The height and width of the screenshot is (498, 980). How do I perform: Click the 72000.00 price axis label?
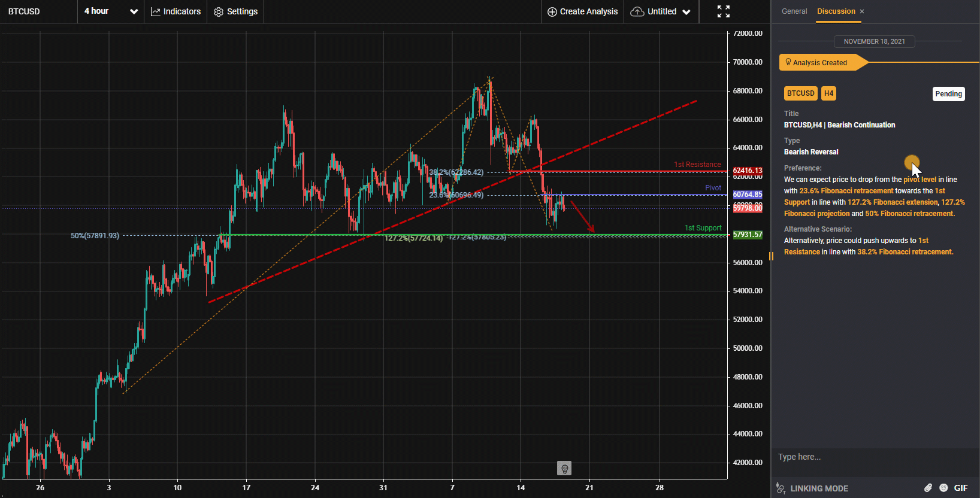748,34
